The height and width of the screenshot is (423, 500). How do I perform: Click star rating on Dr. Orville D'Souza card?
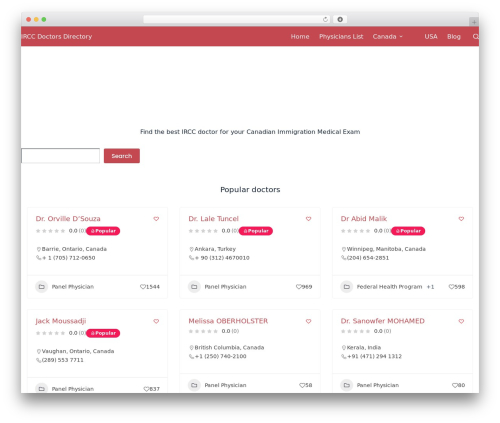50,231
